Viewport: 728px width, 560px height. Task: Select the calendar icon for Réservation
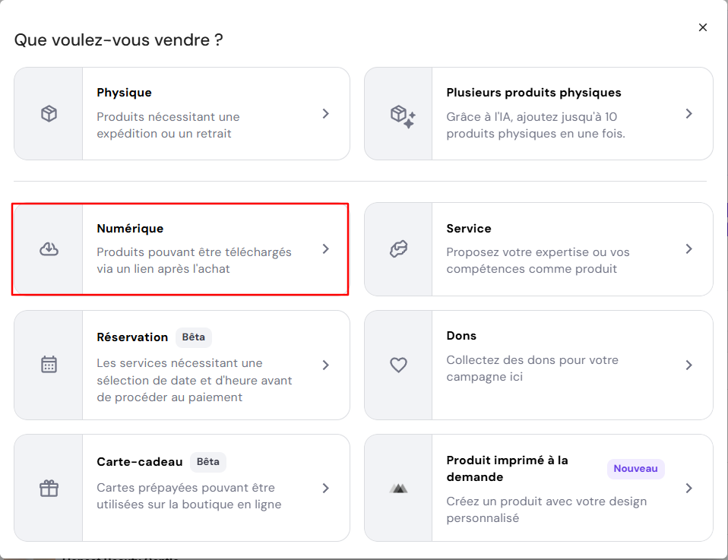[49, 365]
